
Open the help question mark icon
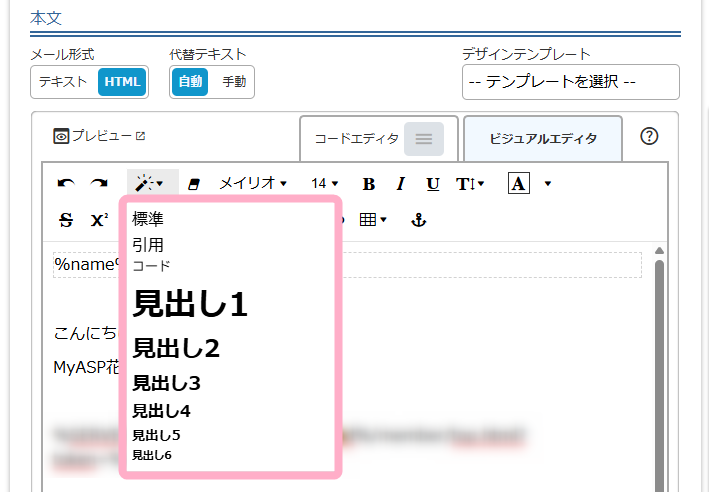pyautogui.click(x=649, y=137)
